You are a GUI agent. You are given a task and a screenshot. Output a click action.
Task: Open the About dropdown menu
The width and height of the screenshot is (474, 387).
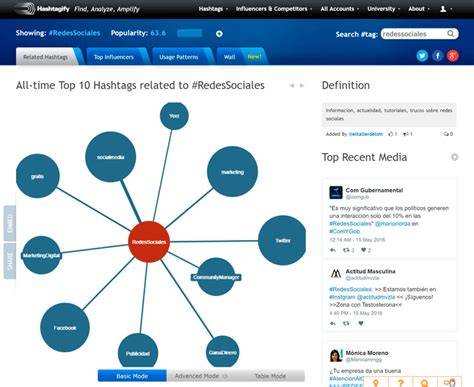coord(419,9)
